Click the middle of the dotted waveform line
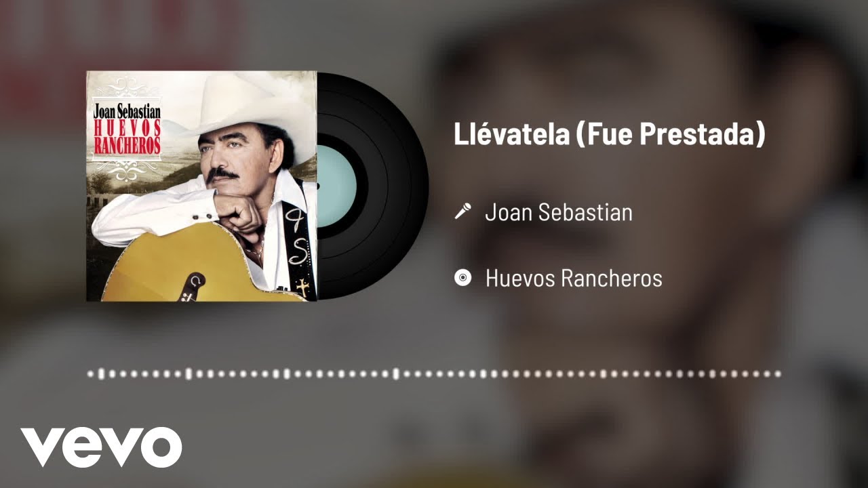Screen dimensions: 868x488 pyautogui.click(x=434, y=373)
